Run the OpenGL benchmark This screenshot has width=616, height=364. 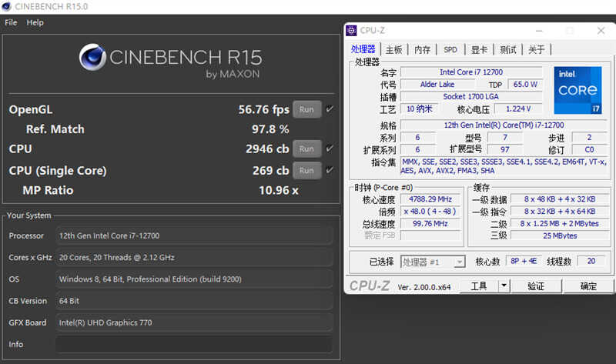[x=306, y=109]
